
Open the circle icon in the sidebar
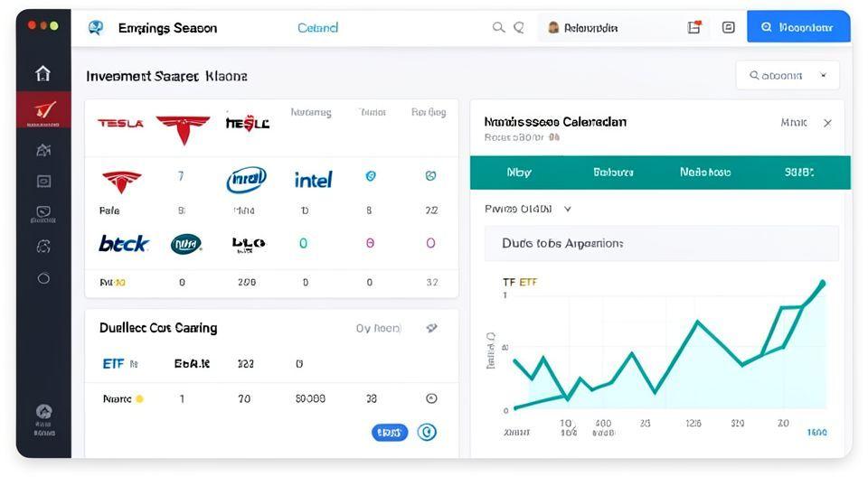click(42, 278)
